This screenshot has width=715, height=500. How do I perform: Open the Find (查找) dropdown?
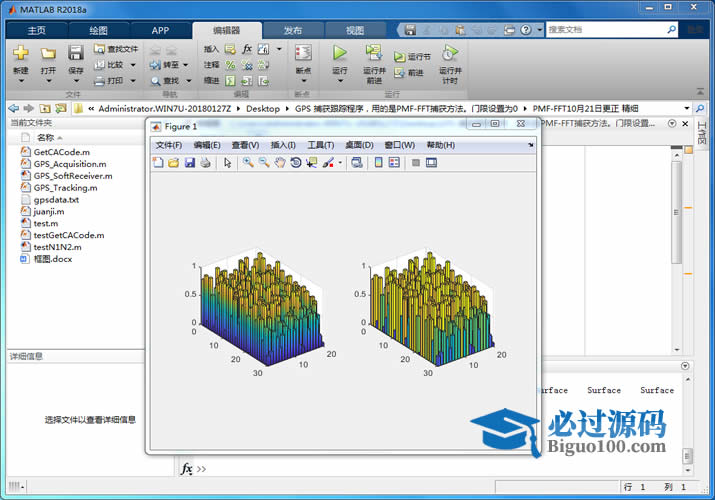click(x=188, y=81)
